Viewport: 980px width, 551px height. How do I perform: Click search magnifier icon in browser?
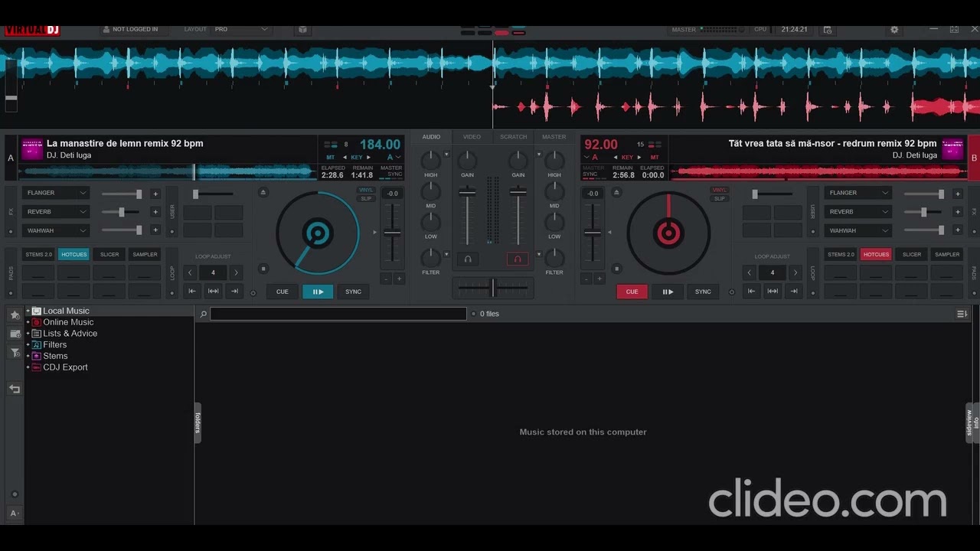203,314
